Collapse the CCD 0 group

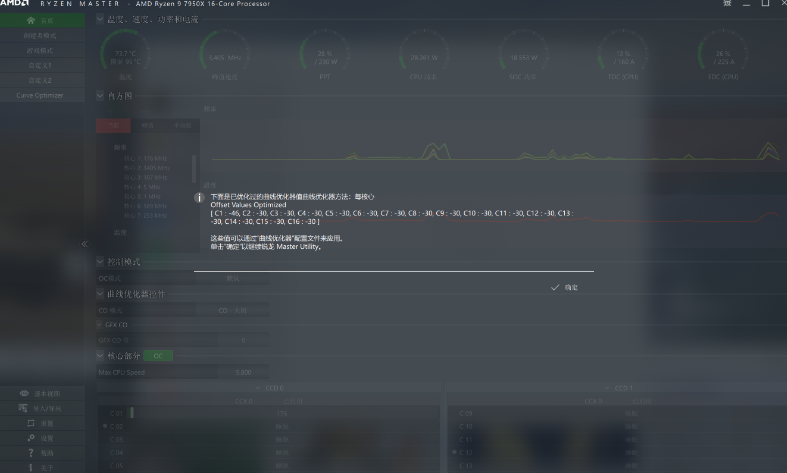click(x=258, y=388)
